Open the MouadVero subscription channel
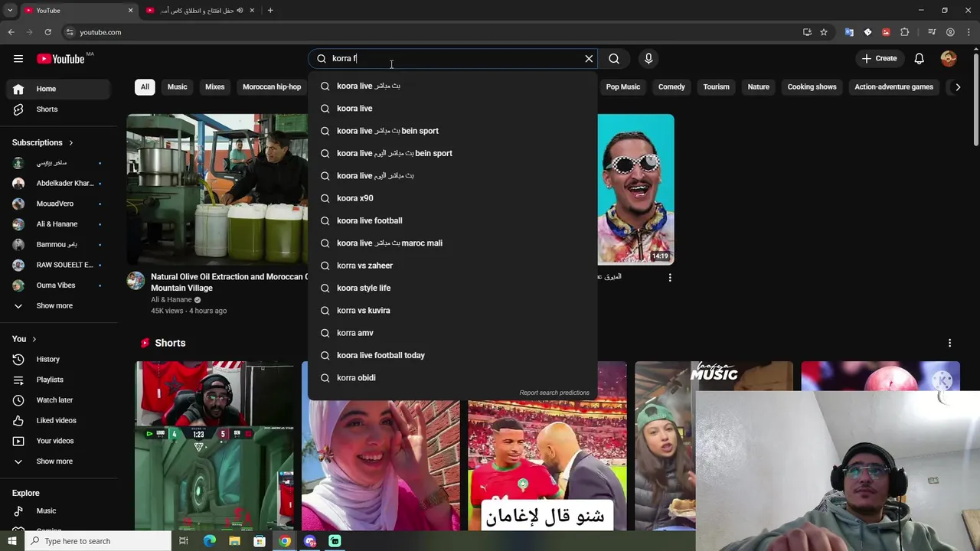The height and width of the screenshot is (551, 980). coord(60,204)
